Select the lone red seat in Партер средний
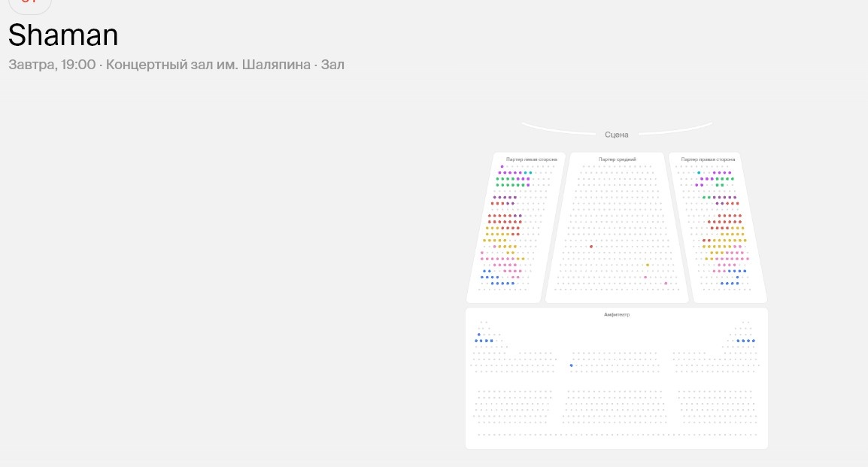 [591, 246]
